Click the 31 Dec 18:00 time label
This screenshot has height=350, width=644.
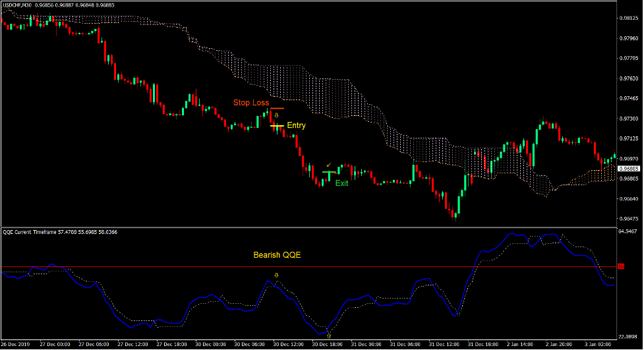483,344
